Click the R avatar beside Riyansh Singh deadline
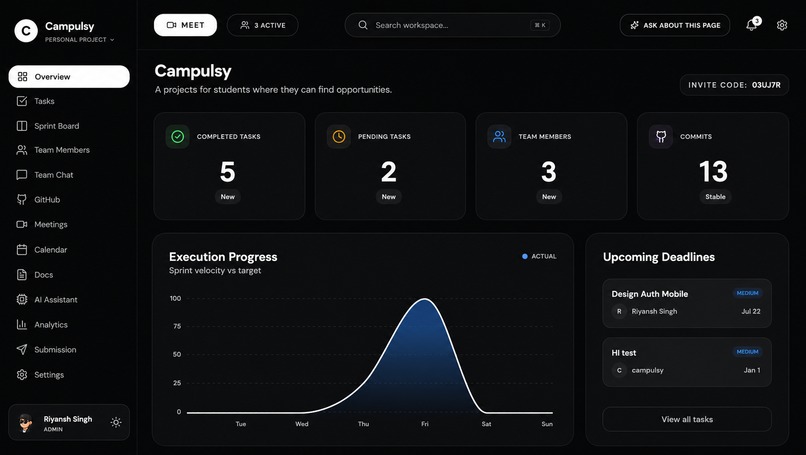Screen dimensions: 806x455 coord(619,312)
